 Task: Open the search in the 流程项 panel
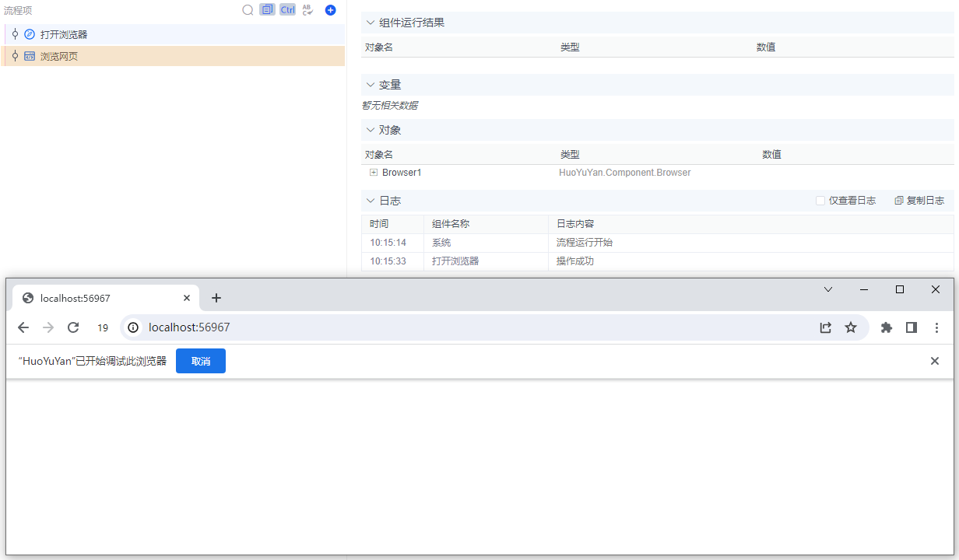point(248,9)
